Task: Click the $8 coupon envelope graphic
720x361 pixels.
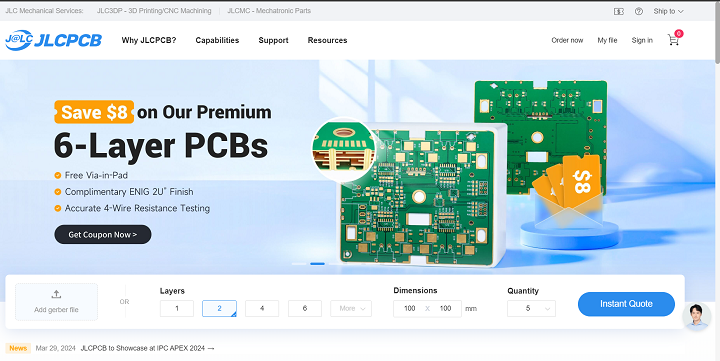Action: tap(569, 193)
